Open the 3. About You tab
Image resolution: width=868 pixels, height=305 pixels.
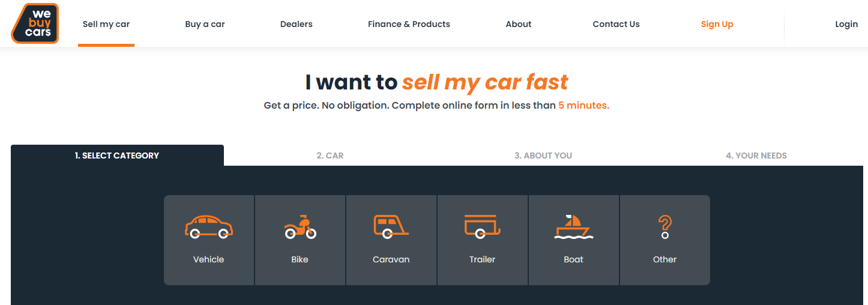point(543,155)
